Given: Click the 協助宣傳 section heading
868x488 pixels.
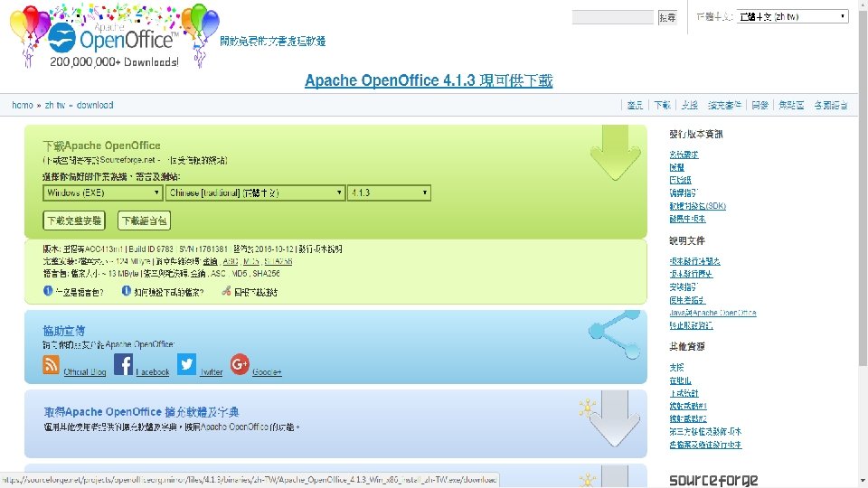Looking at the screenshot, I should (64, 331).
